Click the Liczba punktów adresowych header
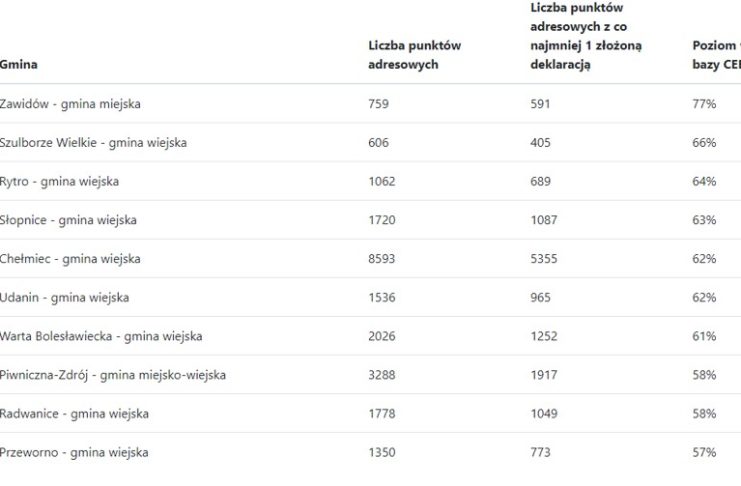This screenshot has width=741, height=486. (x=414, y=55)
